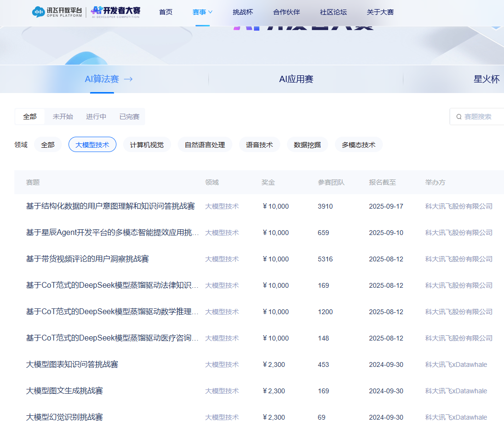
Task: Open the 社区论坛 menu item
Action: pyautogui.click(x=333, y=12)
